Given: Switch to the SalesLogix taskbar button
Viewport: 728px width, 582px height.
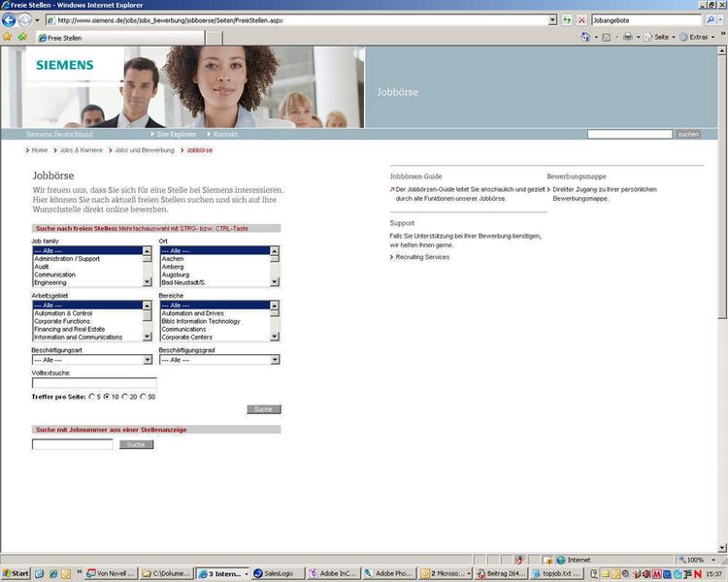Looking at the screenshot, I should pos(279,573).
